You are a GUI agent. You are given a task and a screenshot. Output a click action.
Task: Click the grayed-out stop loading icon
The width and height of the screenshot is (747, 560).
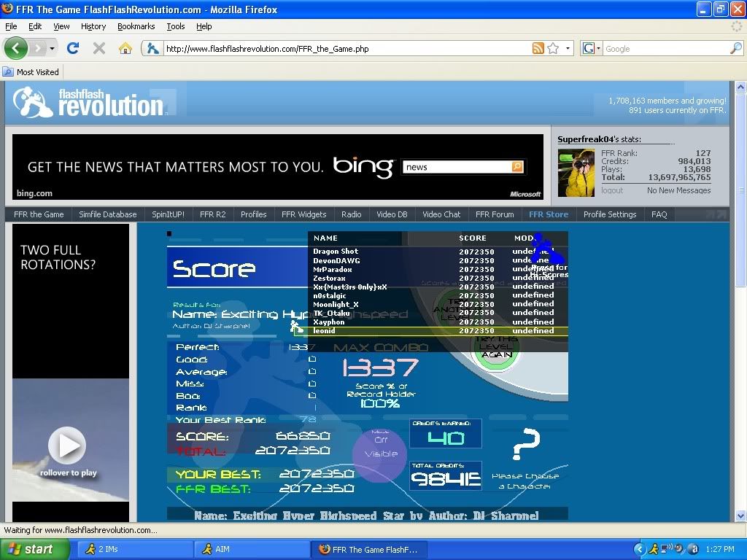coord(99,49)
